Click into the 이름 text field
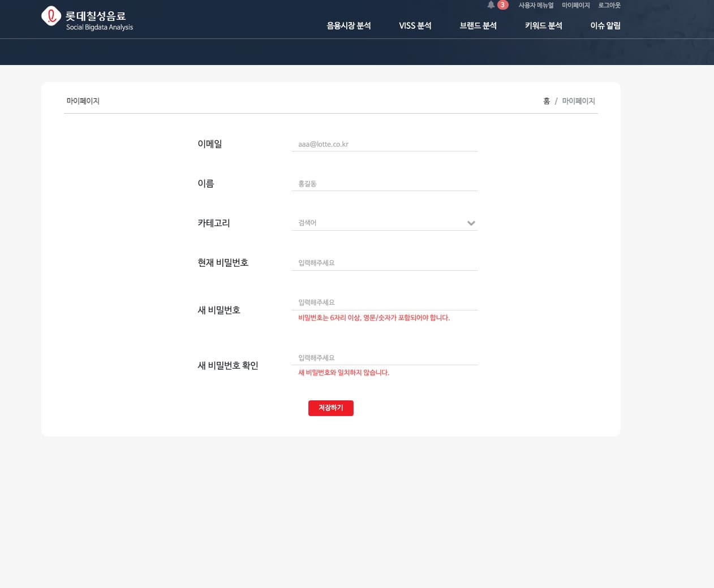This screenshot has width=714, height=588. 384,184
